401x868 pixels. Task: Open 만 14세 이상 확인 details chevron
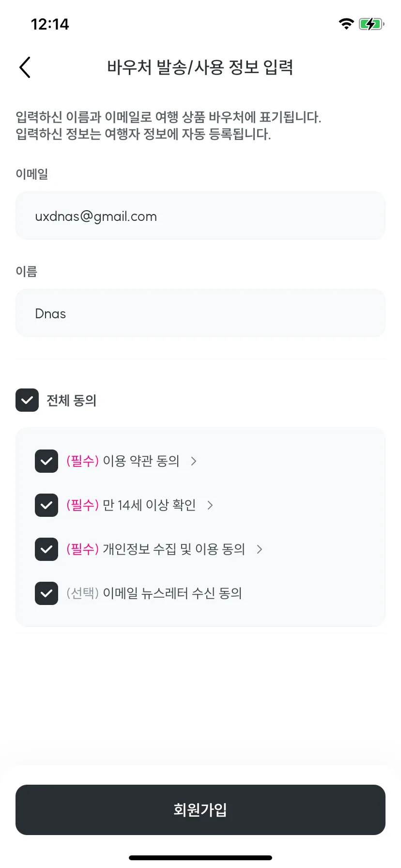coord(210,505)
